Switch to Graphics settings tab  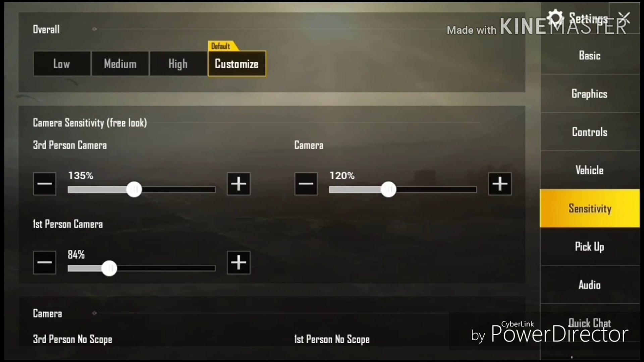(590, 93)
